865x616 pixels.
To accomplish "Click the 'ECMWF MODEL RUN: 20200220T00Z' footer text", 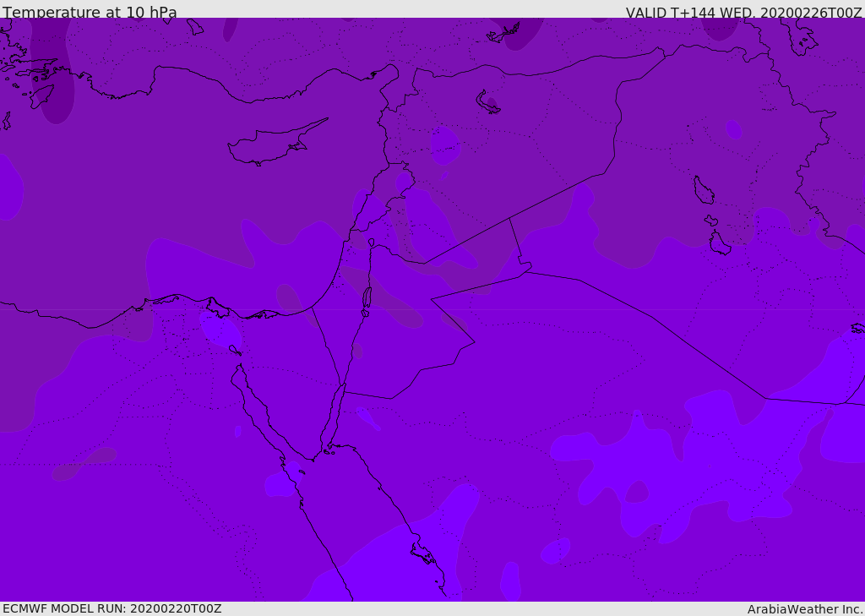I will point(112,609).
